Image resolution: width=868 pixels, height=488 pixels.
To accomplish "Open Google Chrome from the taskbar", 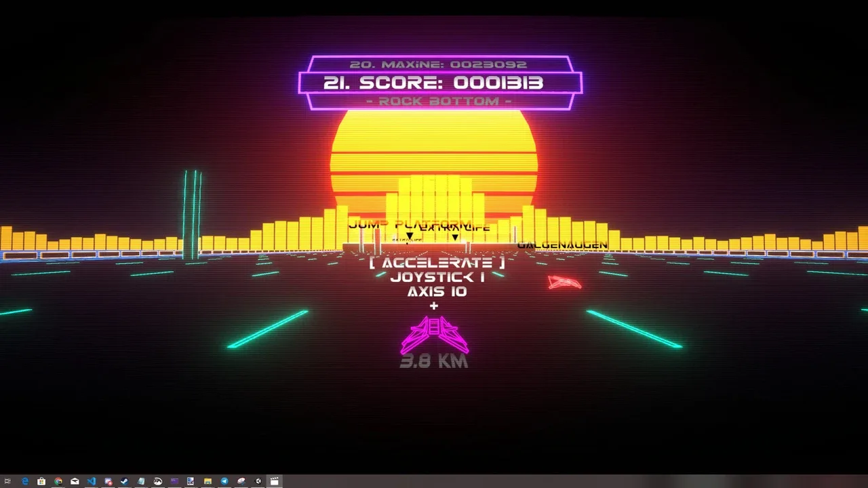I will (x=58, y=481).
